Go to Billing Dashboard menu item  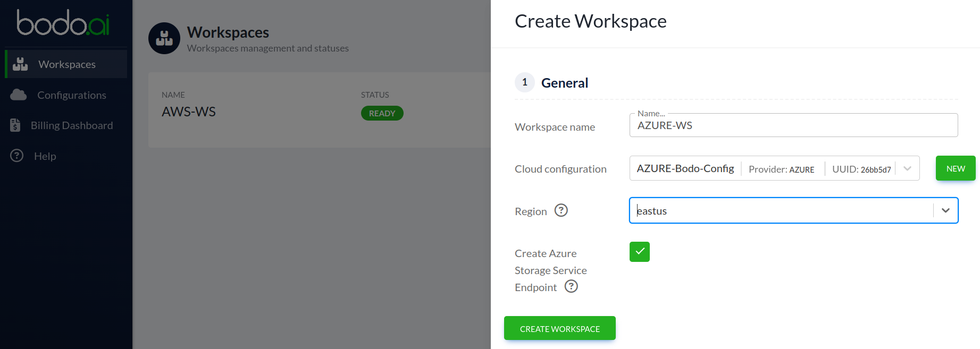click(71, 125)
